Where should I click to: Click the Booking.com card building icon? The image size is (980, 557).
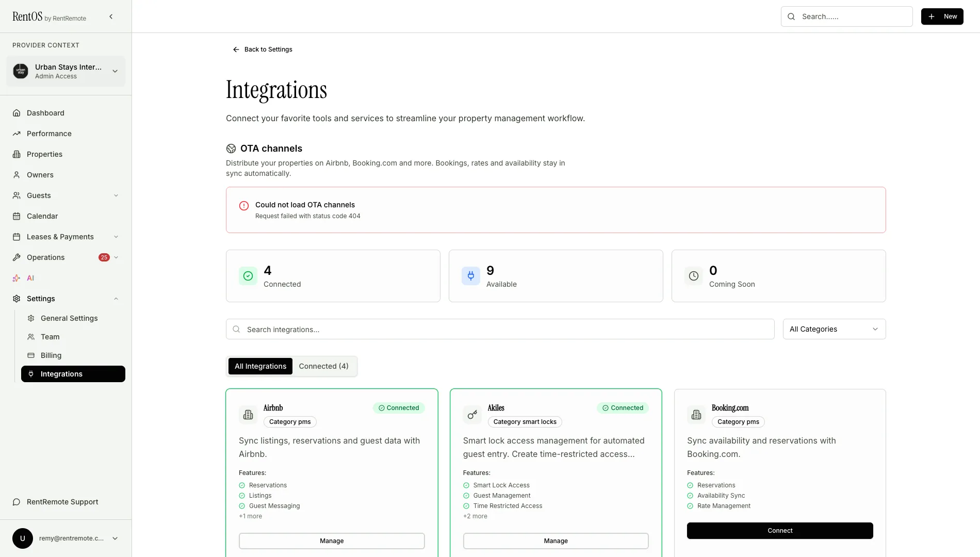coord(696,415)
